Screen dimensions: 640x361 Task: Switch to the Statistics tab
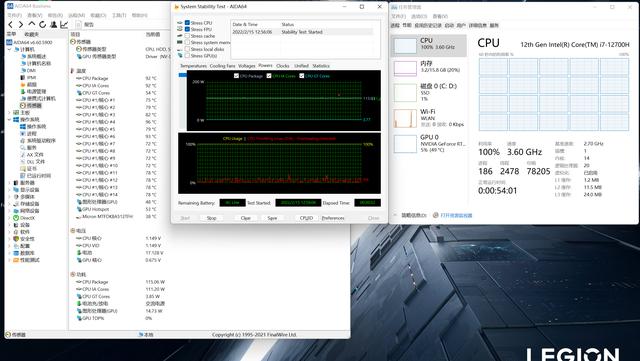point(321,66)
